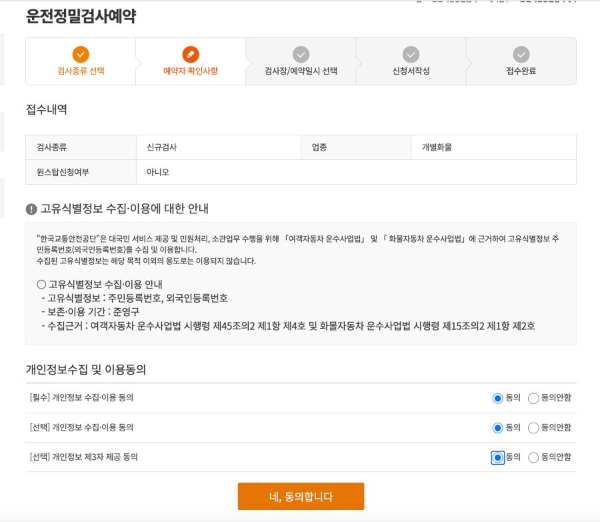
Task: Select 동의안함 for [필수] 개인정보 수집·이용 동의
Action: click(533, 398)
